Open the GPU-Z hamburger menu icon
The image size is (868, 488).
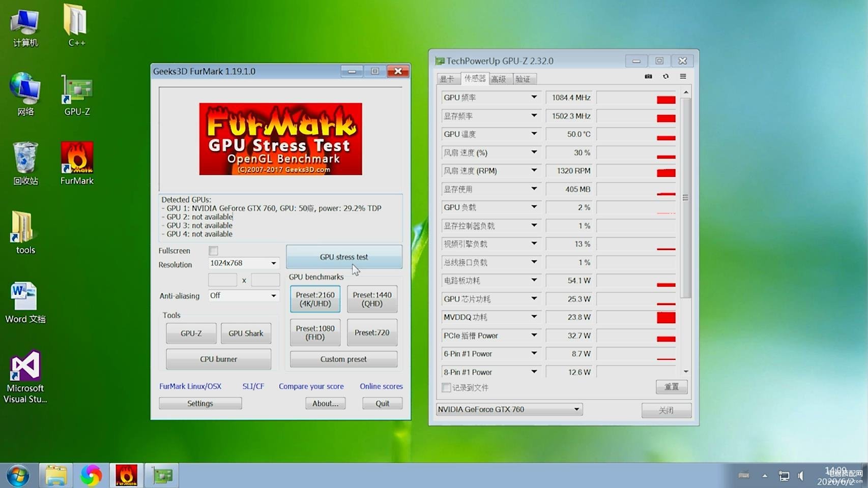coord(683,76)
